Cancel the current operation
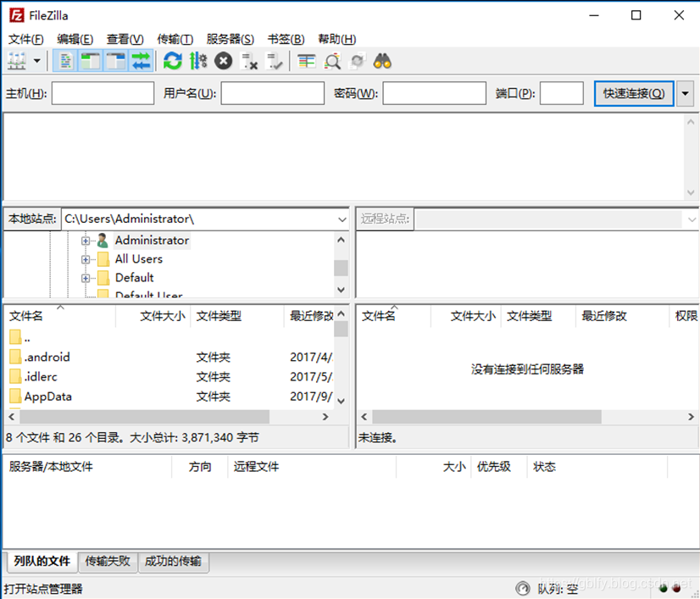 pos(222,60)
